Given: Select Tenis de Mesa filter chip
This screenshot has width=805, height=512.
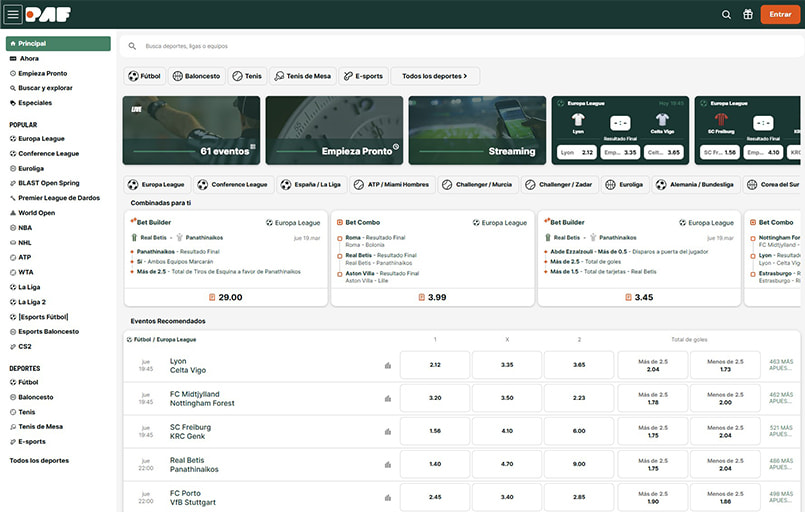Looking at the screenshot, I should [x=302, y=76].
